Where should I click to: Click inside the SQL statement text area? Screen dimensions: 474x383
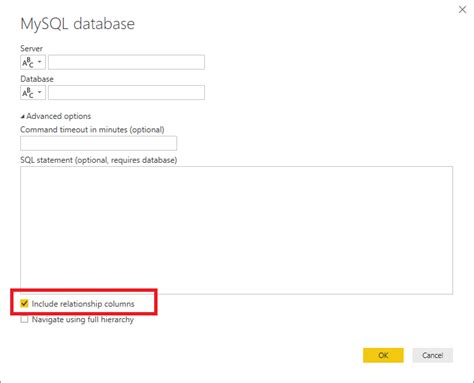[x=236, y=230]
